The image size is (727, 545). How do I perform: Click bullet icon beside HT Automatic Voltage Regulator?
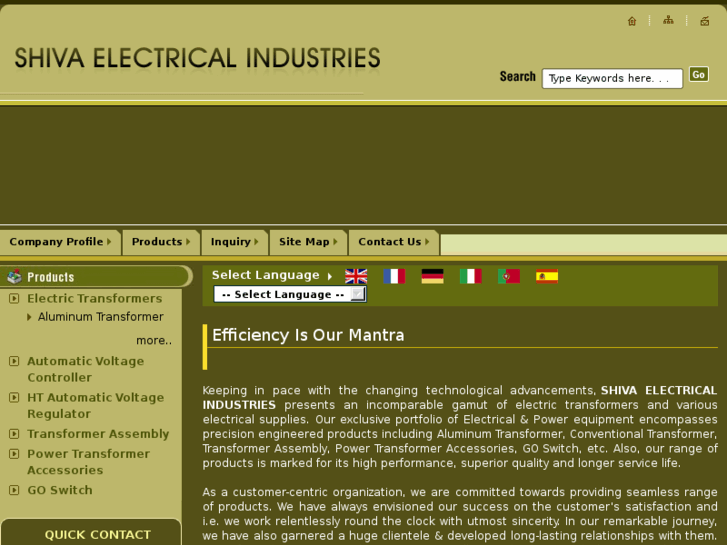[14, 398]
